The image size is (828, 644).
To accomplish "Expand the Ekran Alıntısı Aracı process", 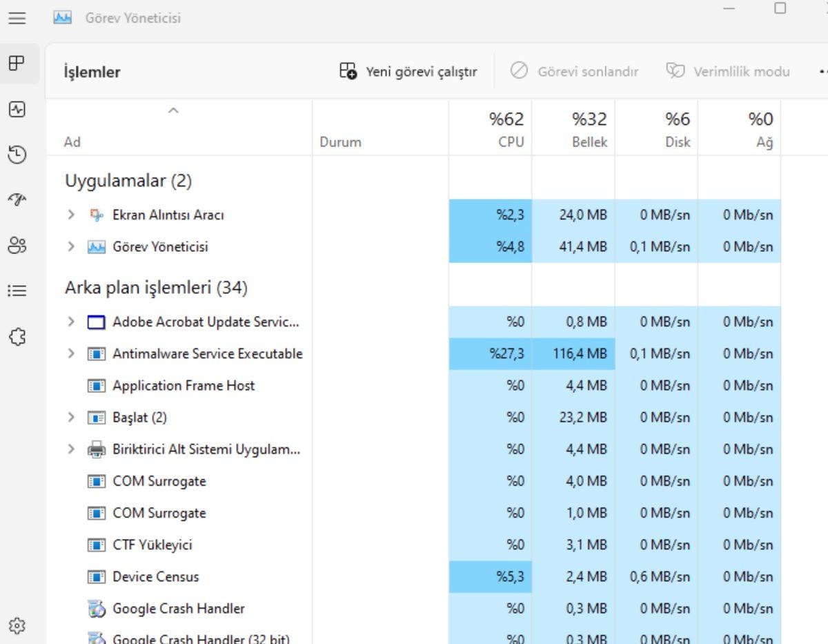I will [x=70, y=215].
